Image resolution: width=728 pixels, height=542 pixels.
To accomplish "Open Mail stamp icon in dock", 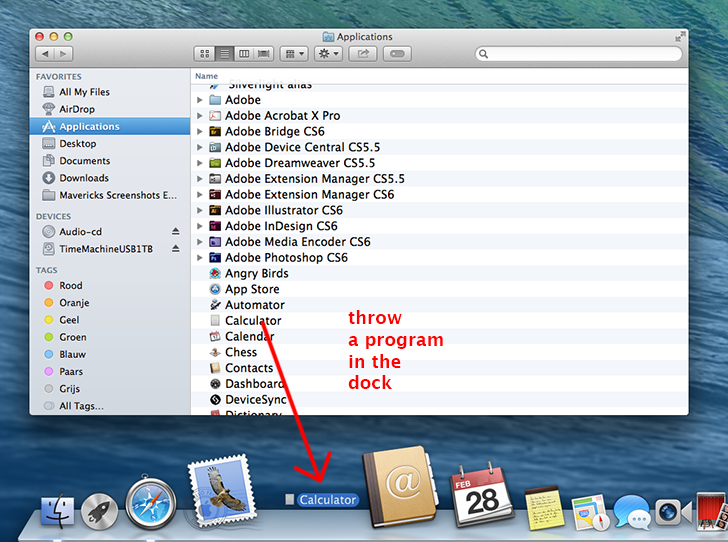I will 223,490.
